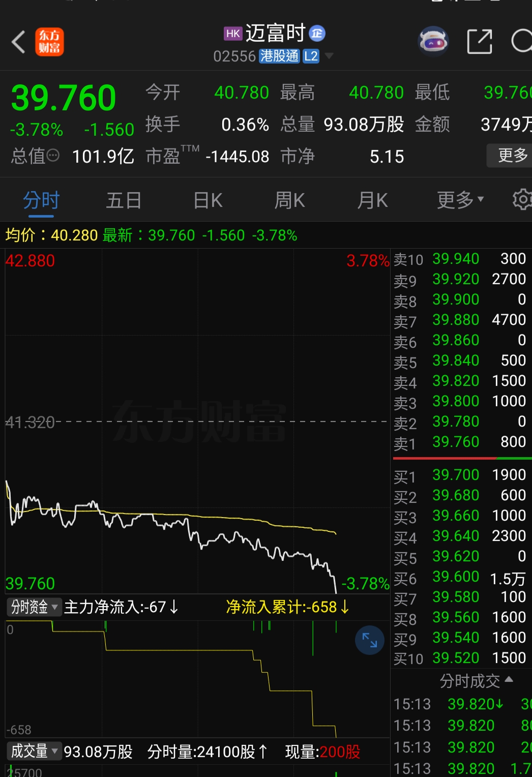This screenshot has height=777, width=532.
Task: Tap the stock code 02556
Action: [x=234, y=56]
